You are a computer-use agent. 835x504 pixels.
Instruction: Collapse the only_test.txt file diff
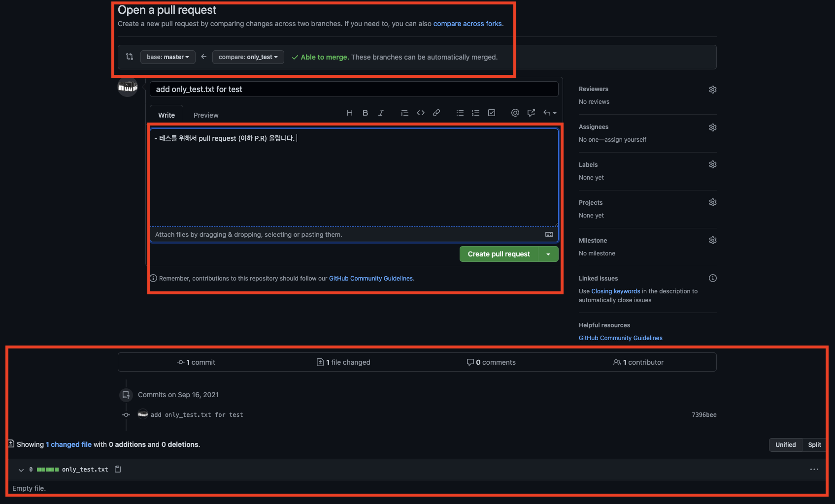coord(21,470)
